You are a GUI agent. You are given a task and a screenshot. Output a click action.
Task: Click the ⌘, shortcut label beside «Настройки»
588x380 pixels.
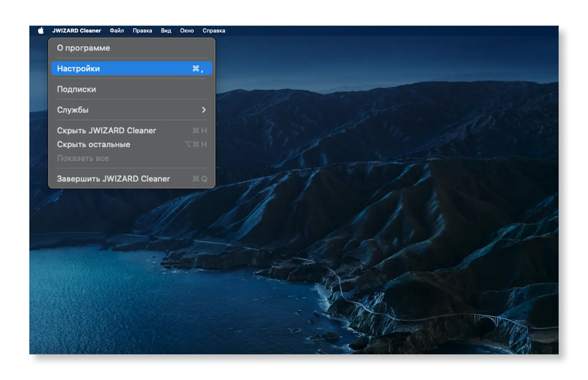[x=197, y=68]
